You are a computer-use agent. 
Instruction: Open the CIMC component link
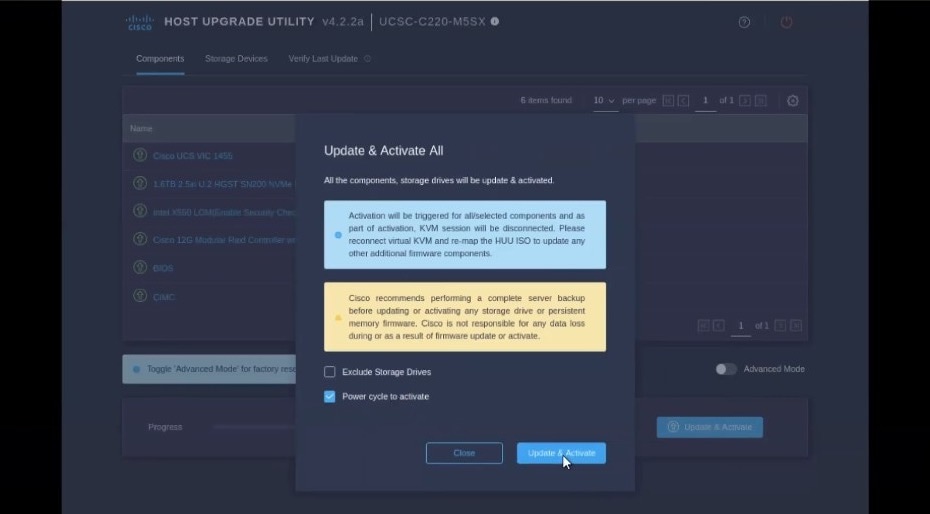(164, 297)
